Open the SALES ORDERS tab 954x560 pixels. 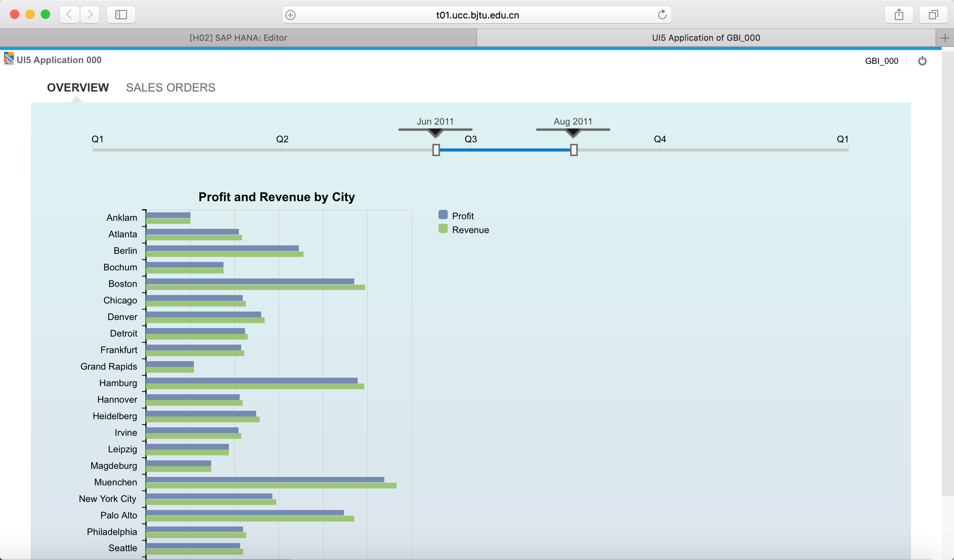point(170,88)
